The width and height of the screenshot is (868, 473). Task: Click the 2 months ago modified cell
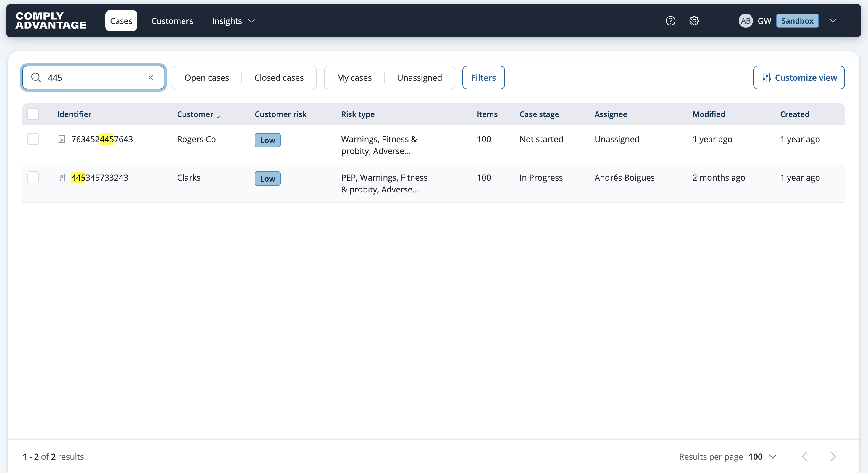(719, 177)
